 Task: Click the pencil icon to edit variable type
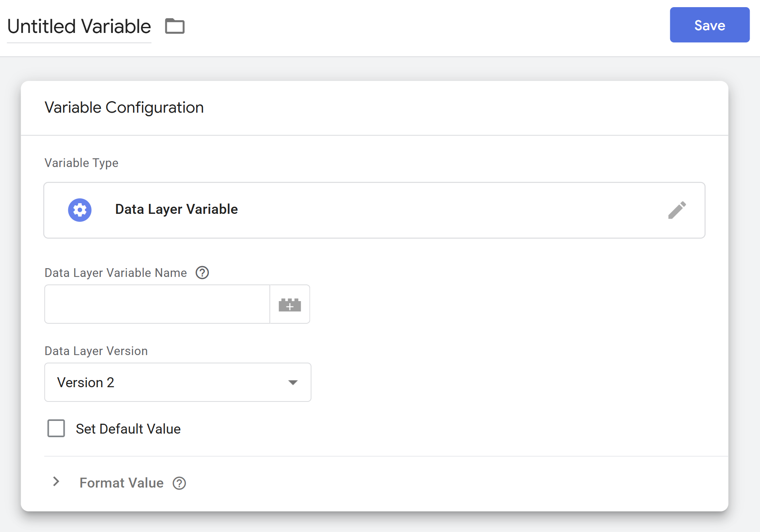tap(677, 210)
